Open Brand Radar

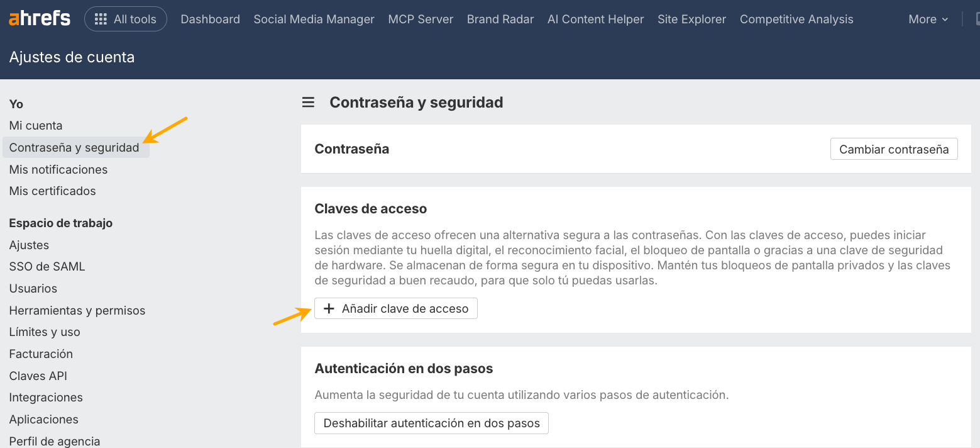coord(500,20)
